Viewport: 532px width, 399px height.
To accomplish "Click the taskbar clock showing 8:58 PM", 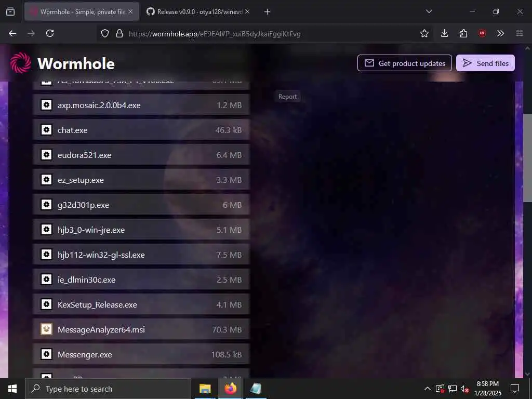I will (487, 389).
